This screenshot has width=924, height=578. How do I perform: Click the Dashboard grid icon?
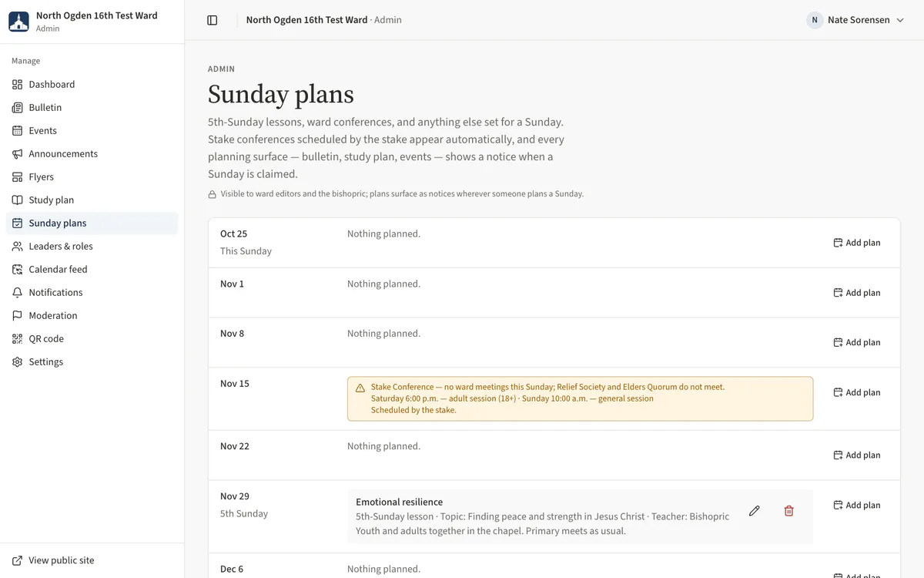(18, 85)
